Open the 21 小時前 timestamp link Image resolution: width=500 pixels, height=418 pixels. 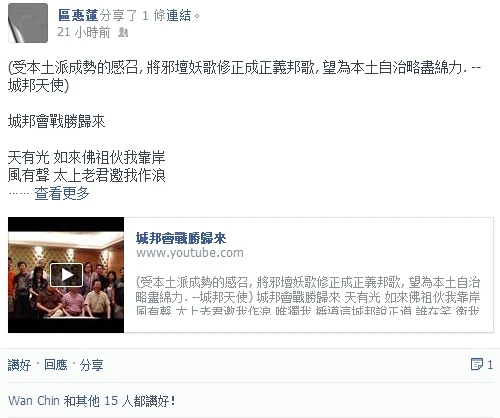[x=83, y=32]
